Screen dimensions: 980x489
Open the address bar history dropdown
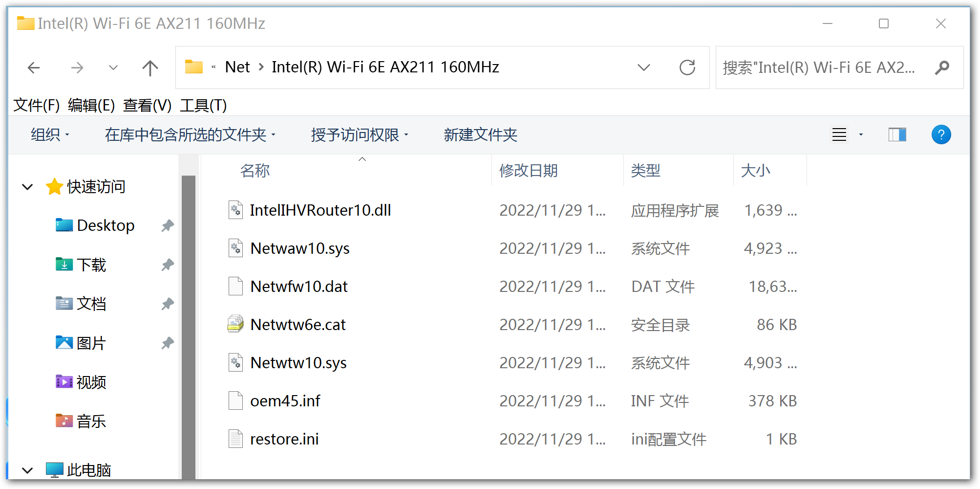click(644, 67)
